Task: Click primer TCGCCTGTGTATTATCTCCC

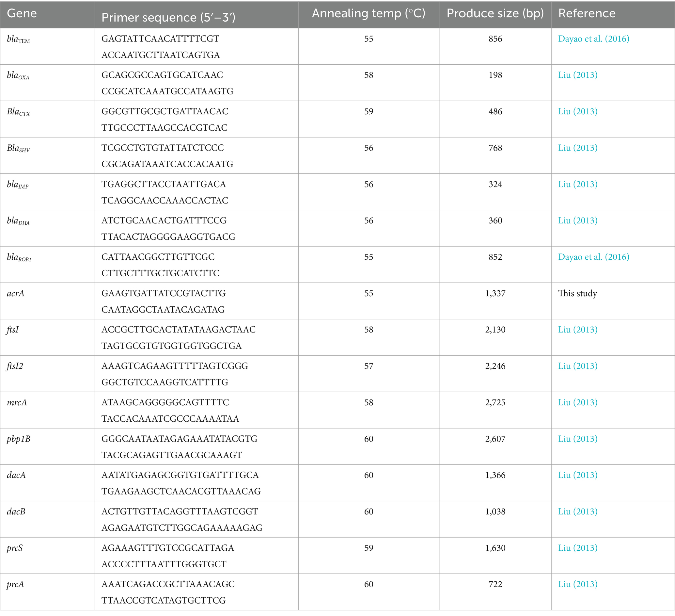Action: click(x=163, y=148)
